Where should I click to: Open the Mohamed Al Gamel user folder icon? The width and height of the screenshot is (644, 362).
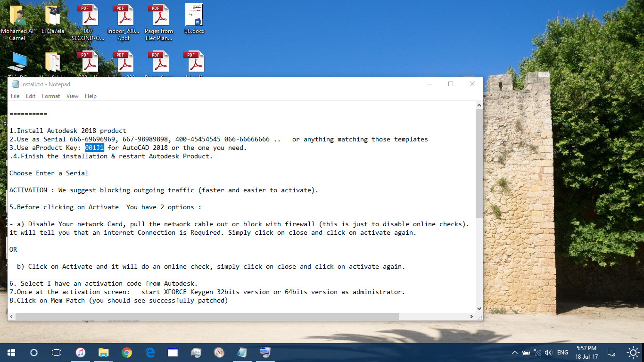point(17,23)
